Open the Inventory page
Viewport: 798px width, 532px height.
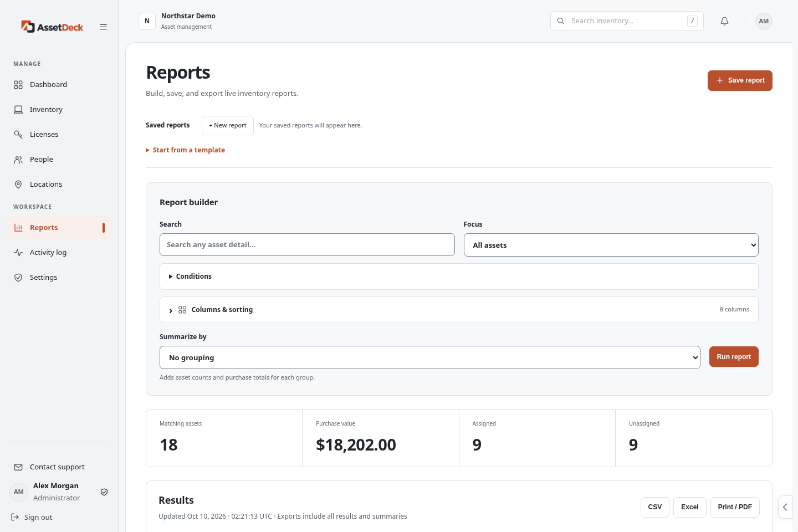click(59, 109)
